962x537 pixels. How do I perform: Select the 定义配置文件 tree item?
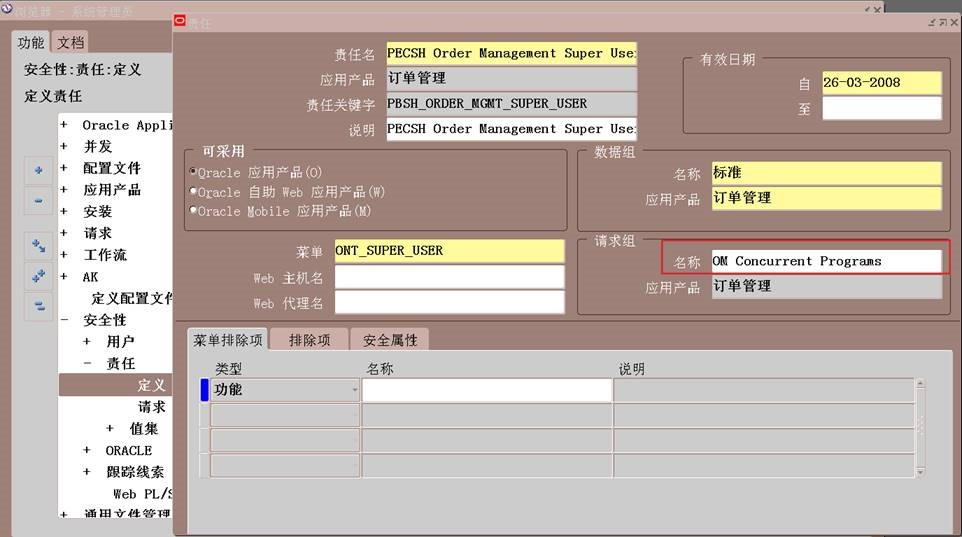point(132,298)
